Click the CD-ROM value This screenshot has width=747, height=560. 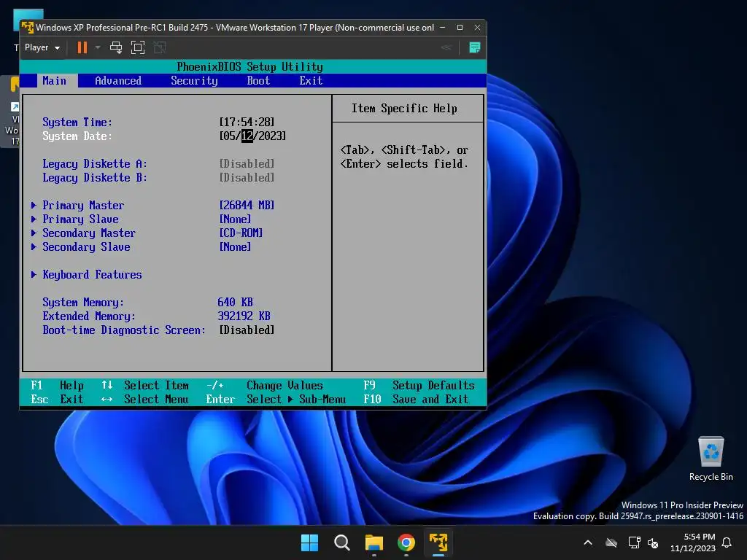[x=241, y=233]
